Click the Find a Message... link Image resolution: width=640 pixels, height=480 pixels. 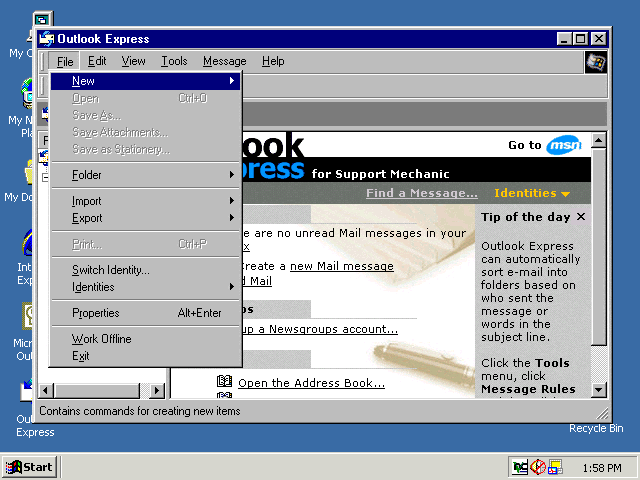pyautogui.click(x=422, y=193)
